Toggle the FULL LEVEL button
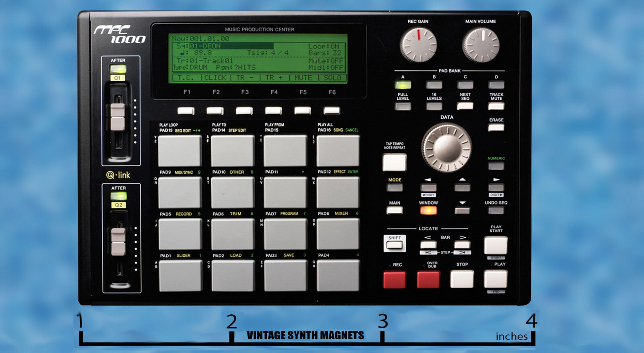The image size is (644, 353). 403,106
